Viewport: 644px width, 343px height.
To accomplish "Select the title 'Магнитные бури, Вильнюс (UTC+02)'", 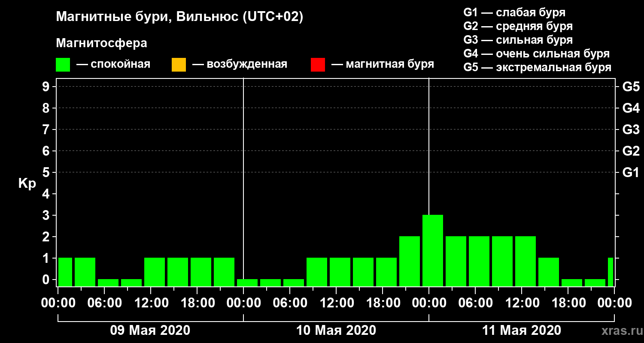I will coord(179,17).
